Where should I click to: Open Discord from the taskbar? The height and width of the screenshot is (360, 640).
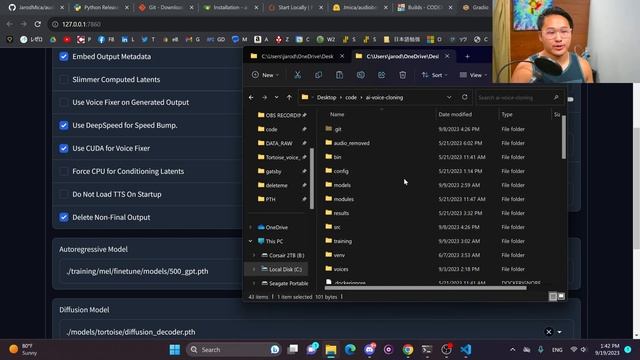[370, 349]
